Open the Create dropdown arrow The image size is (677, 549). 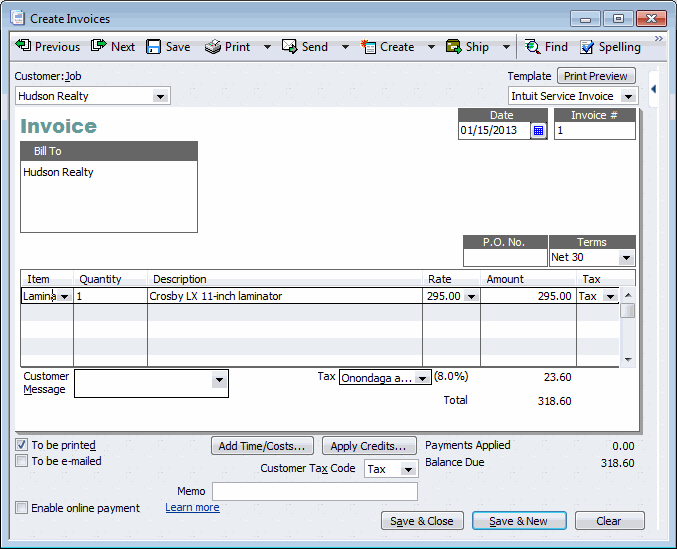click(431, 47)
